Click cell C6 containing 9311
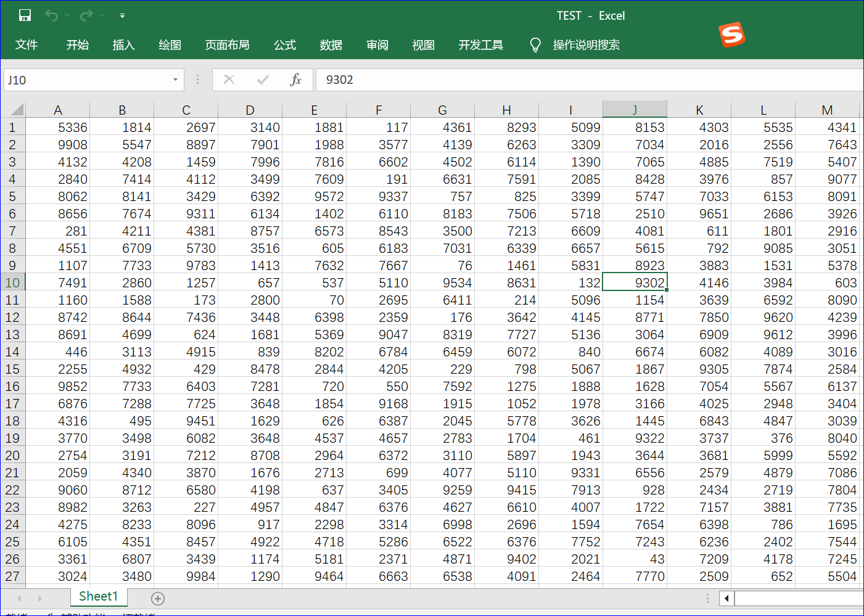Image resolution: width=864 pixels, height=616 pixels. click(186, 213)
